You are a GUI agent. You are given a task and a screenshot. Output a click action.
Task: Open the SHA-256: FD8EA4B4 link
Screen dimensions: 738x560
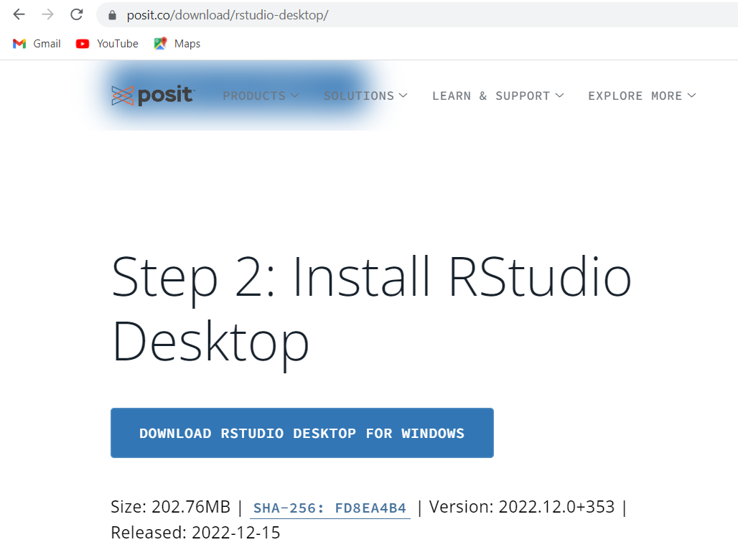pos(330,507)
